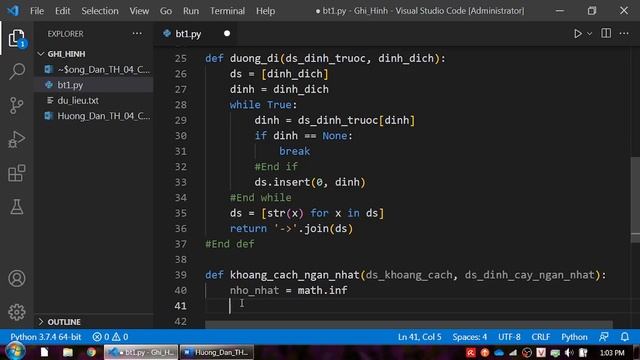Click 'nho_nhat = math.inf' code line
Screen dimensions: 640x360
[x=289, y=290]
